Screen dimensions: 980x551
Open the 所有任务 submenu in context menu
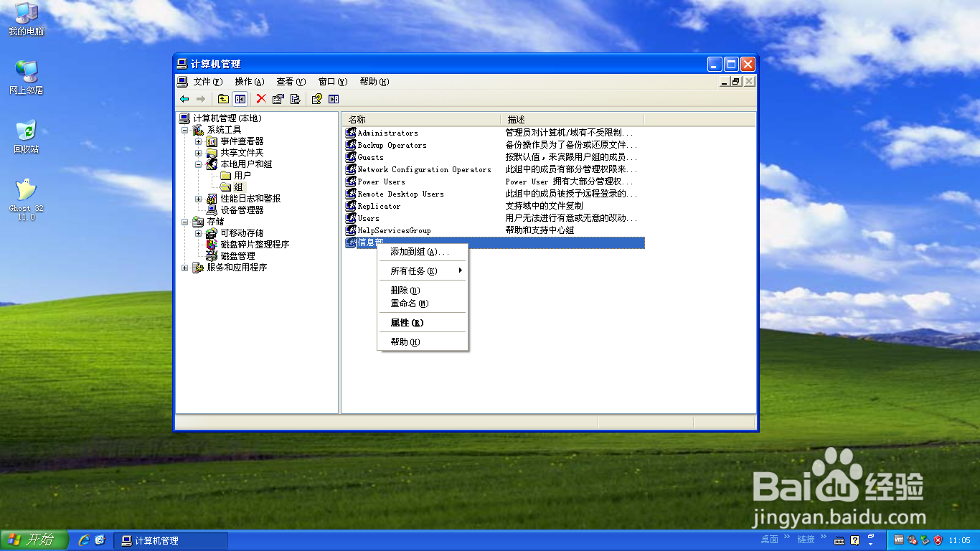(423, 271)
